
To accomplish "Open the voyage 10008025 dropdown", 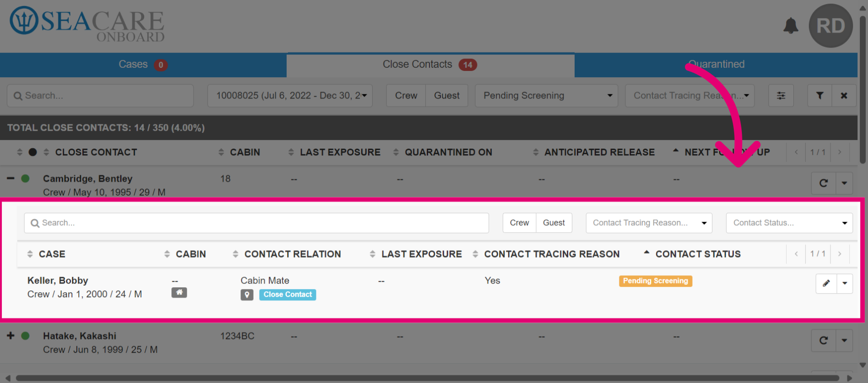I will 290,96.
